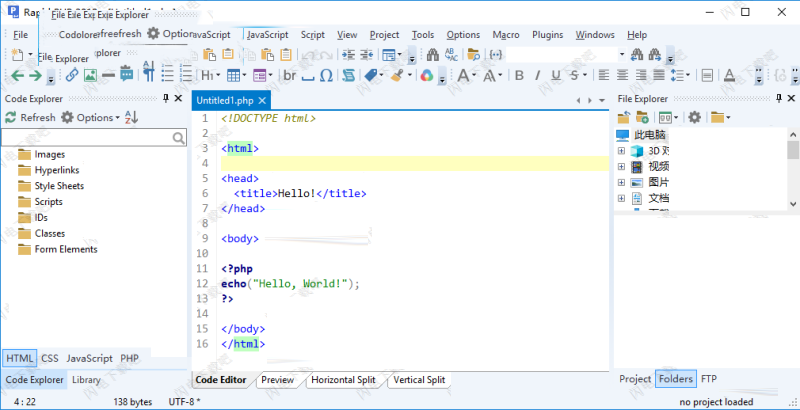The height and width of the screenshot is (410, 800).
Task: Open the View menu
Action: [347, 35]
